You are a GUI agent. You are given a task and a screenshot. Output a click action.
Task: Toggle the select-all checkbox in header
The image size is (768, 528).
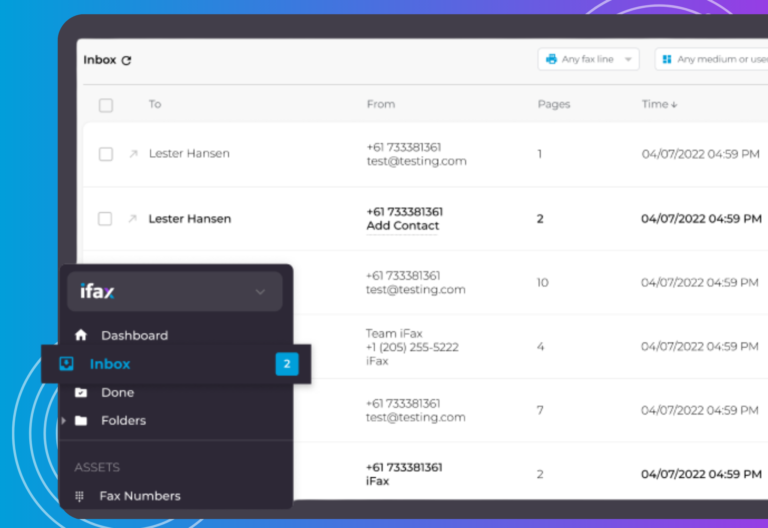point(106,105)
